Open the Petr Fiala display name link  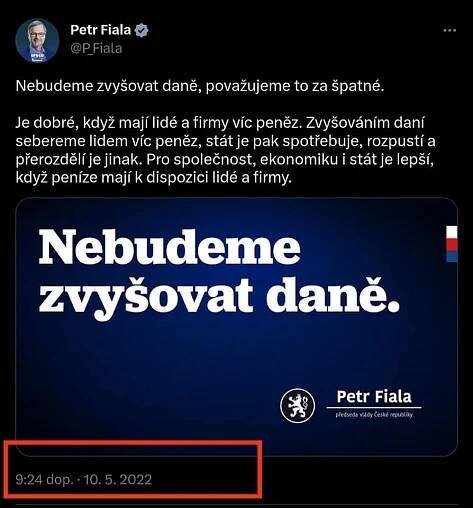click(x=100, y=30)
